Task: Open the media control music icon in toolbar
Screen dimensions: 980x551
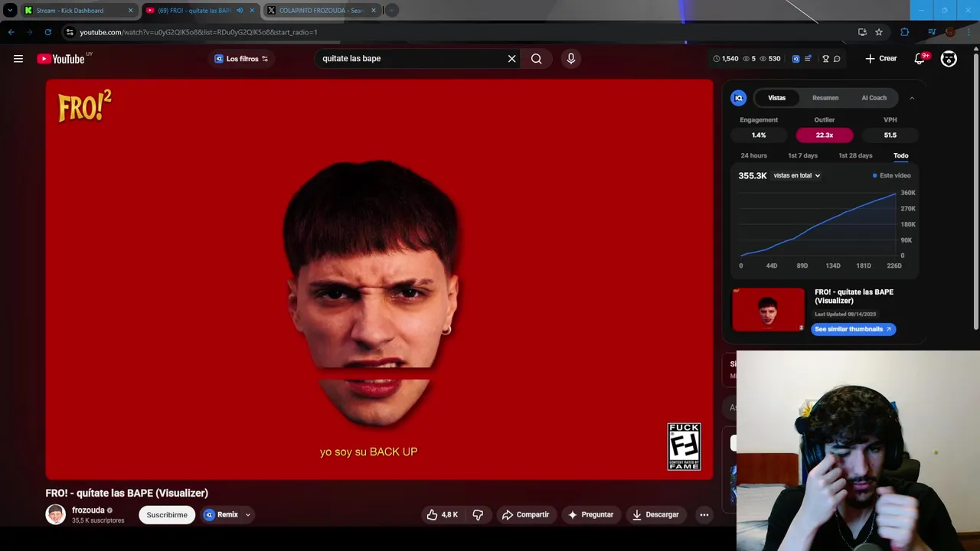Action: click(932, 32)
